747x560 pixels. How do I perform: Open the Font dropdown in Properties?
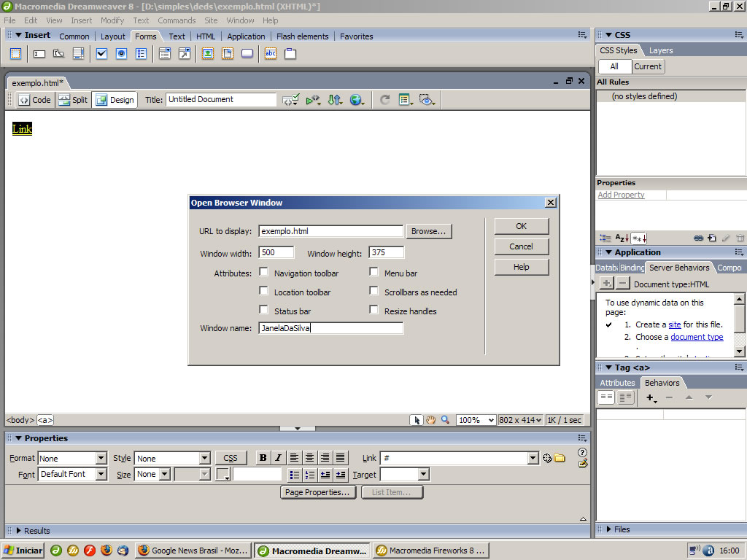101,474
